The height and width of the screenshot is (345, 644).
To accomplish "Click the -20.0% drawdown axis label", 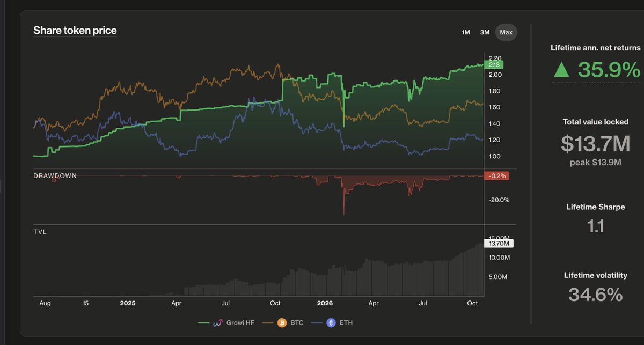I will [x=499, y=200].
